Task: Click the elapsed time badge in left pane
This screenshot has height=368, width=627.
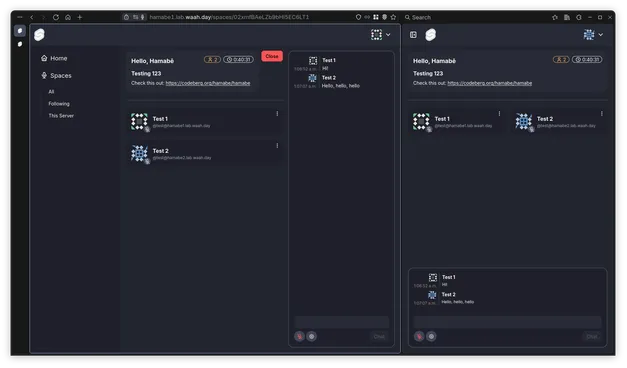Action: [238, 60]
